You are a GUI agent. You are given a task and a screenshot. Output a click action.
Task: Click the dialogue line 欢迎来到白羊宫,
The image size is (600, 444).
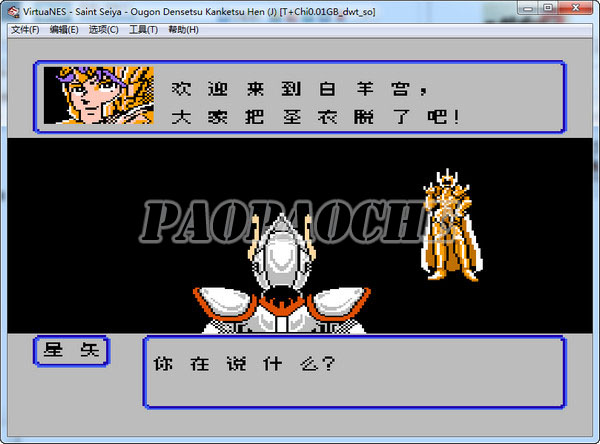[x=299, y=89]
